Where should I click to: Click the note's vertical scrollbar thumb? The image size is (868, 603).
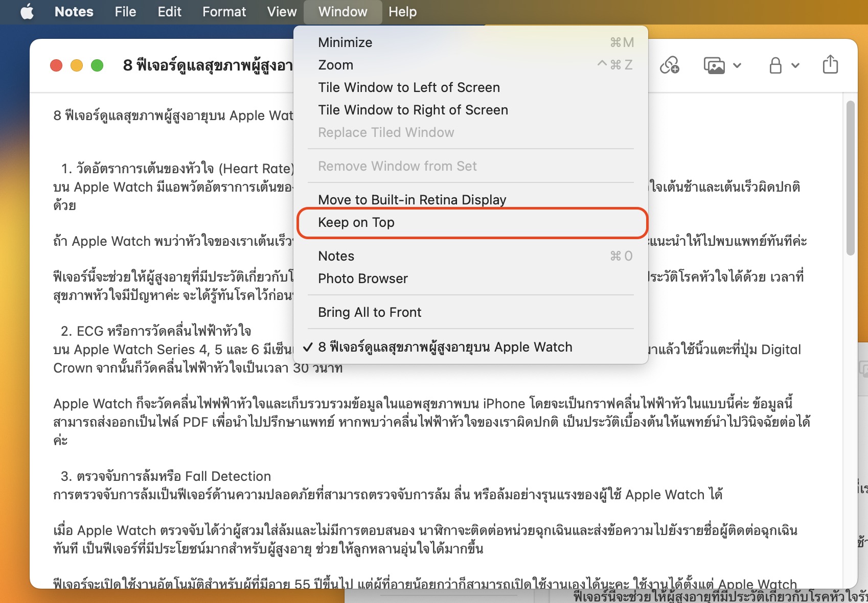[x=850, y=178]
